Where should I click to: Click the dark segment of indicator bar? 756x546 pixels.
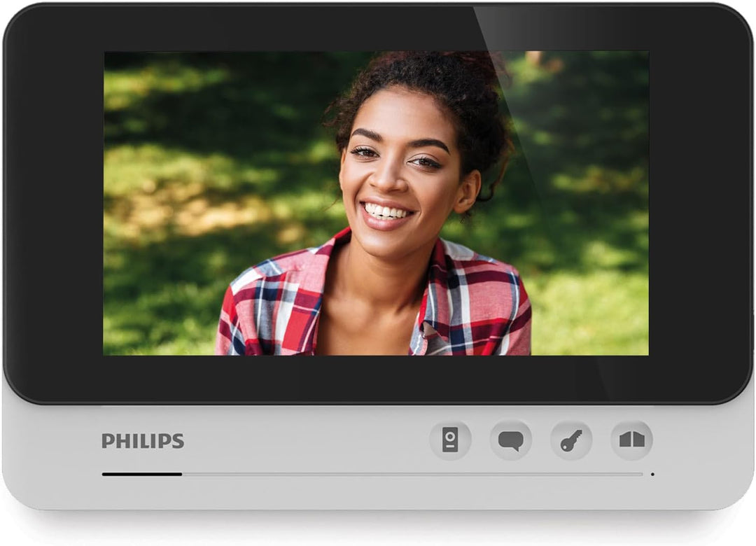pyautogui.click(x=141, y=475)
